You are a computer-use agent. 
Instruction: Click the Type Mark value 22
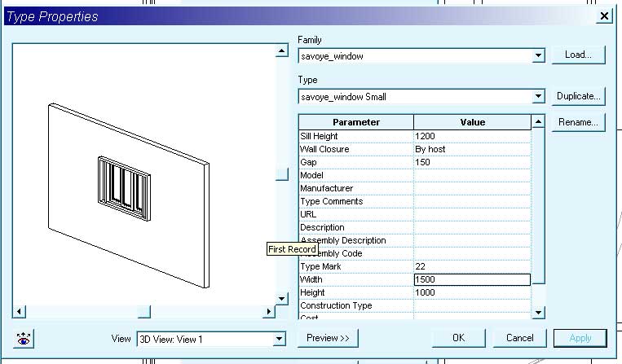(x=472, y=266)
